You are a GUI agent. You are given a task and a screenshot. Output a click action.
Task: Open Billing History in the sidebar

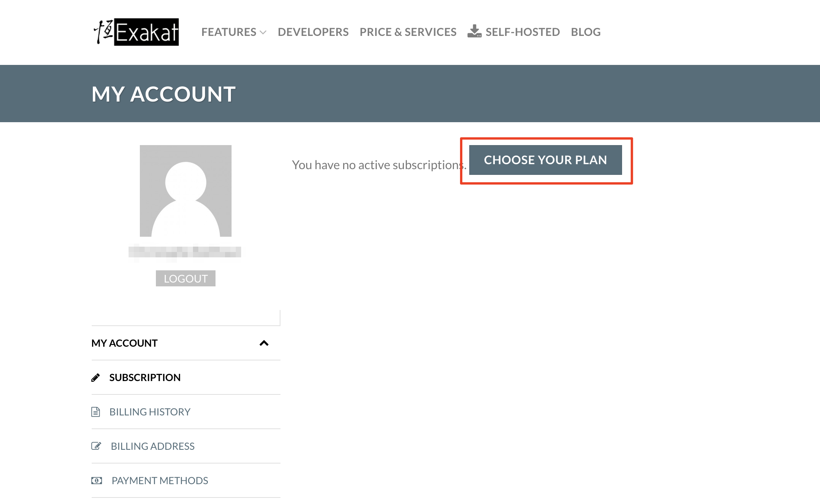150,412
